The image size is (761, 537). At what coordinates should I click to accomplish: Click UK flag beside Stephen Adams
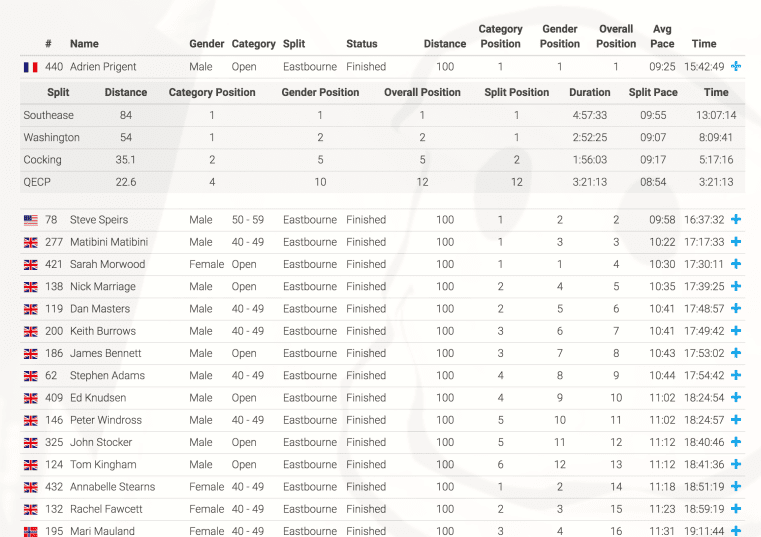(x=31, y=376)
